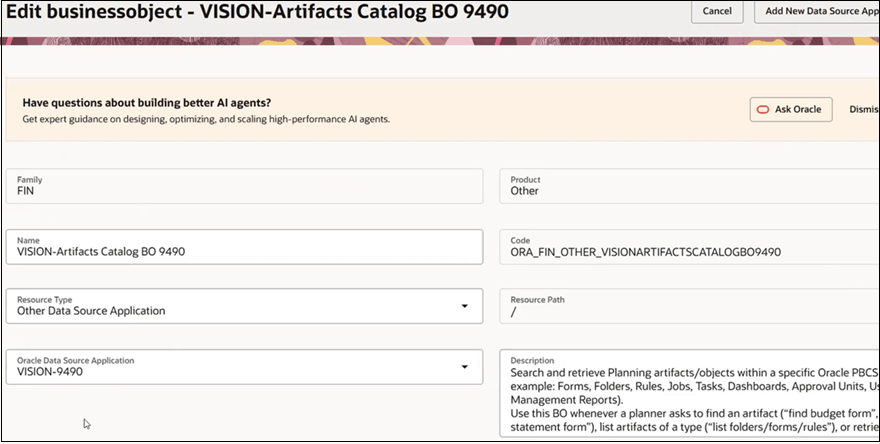Click 'Have questions about building better AI agents?' text
This screenshot has width=880, height=444.
coord(146,103)
